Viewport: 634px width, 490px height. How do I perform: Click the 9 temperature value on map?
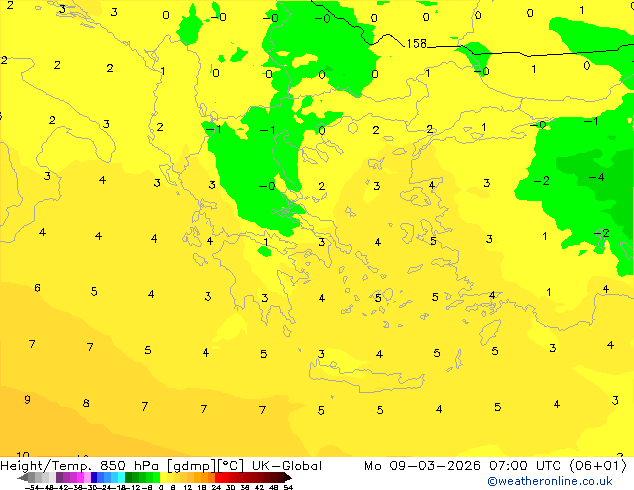(27, 399)
